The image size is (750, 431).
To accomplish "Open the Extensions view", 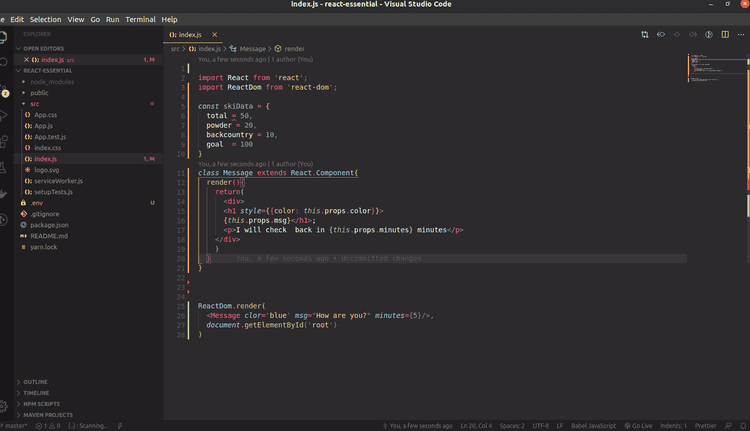I will [x=3, y=142].
